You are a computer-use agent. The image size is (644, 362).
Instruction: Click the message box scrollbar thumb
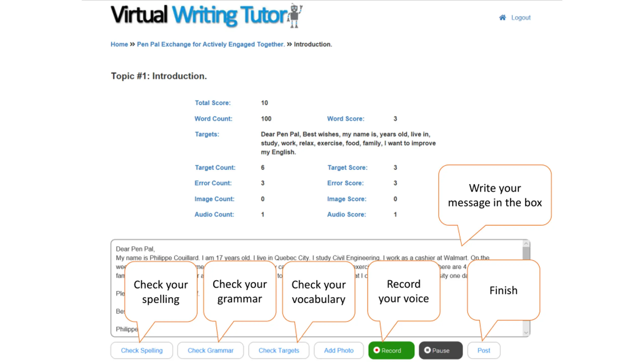[526, 253]
